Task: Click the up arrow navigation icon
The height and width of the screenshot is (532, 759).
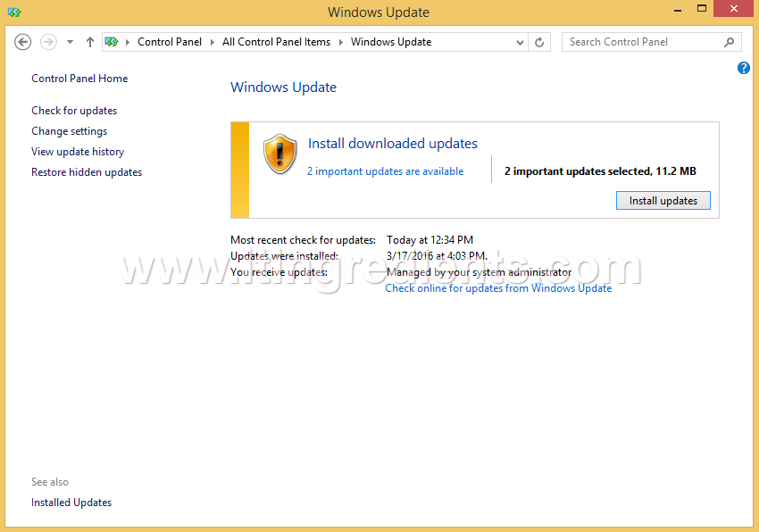Action: tap(89, 41)
